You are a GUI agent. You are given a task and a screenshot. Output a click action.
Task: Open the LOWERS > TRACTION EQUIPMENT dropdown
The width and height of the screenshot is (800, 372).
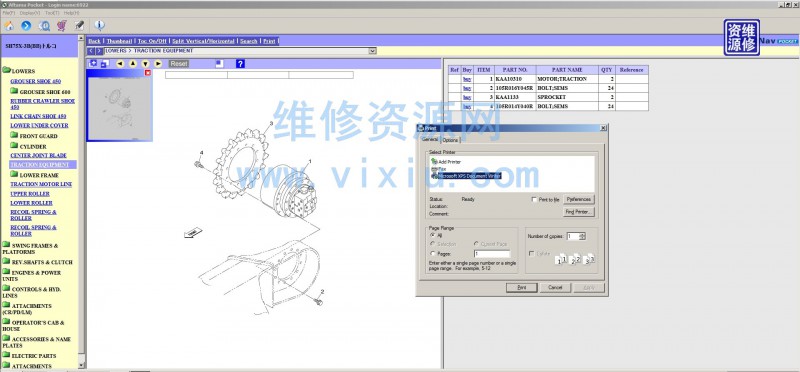coord(372,51)
